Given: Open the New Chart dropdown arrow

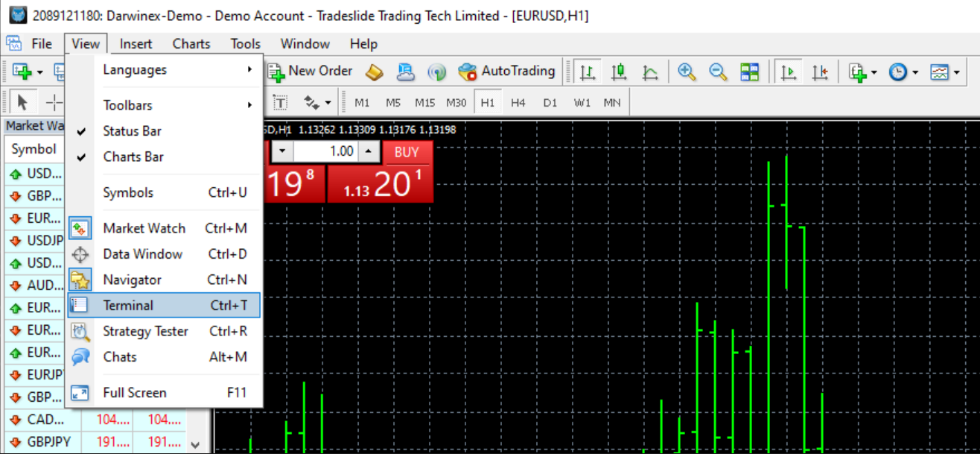Looking at the screenshot, I should coord(39,72).
